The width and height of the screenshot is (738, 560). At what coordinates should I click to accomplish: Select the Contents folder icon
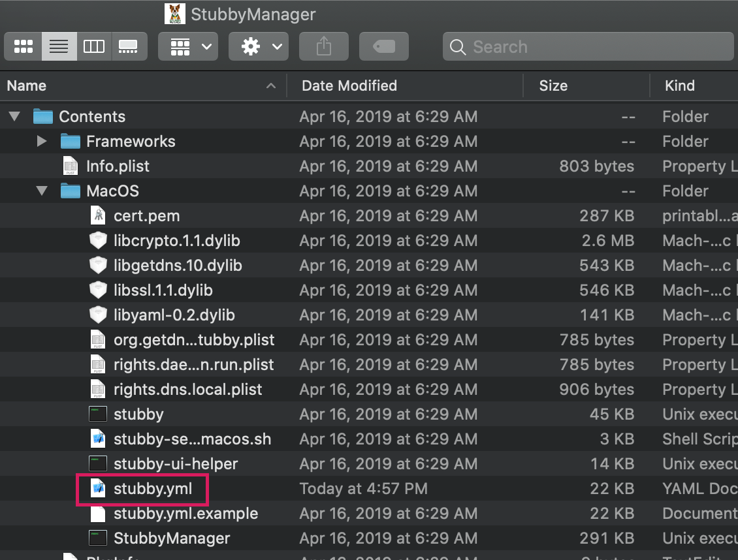[x=43, y=116]
